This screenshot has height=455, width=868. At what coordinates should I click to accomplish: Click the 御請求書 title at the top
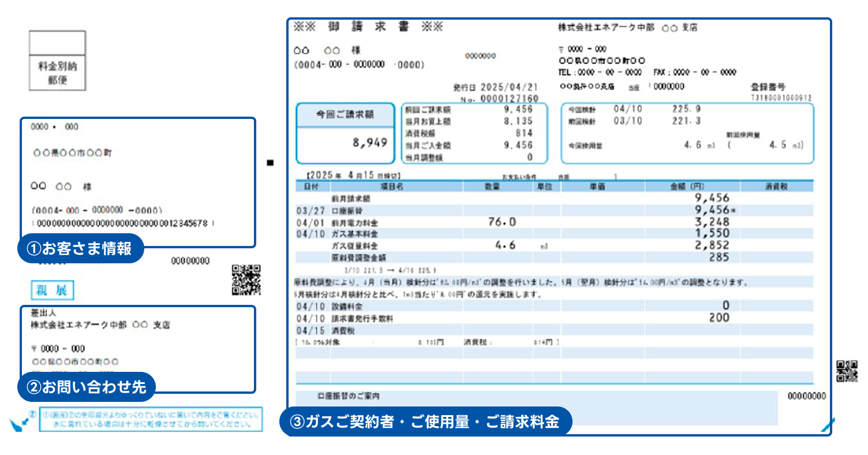pyautogui.click(x=368, y=27)
